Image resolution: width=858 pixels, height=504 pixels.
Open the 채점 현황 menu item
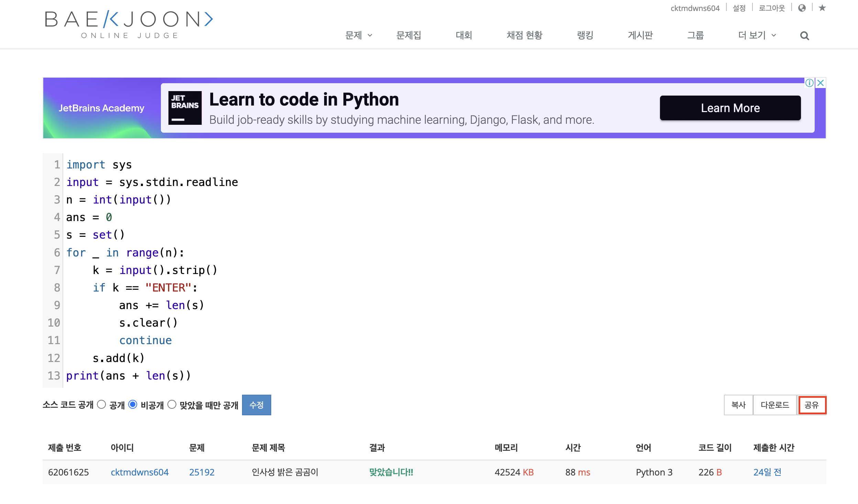[524, 35]
